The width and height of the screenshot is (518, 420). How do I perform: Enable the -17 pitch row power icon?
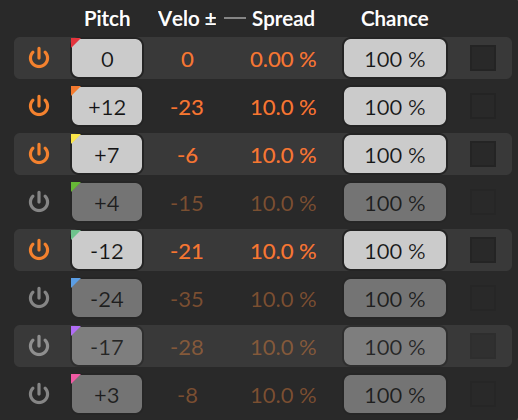click(39, 346)
